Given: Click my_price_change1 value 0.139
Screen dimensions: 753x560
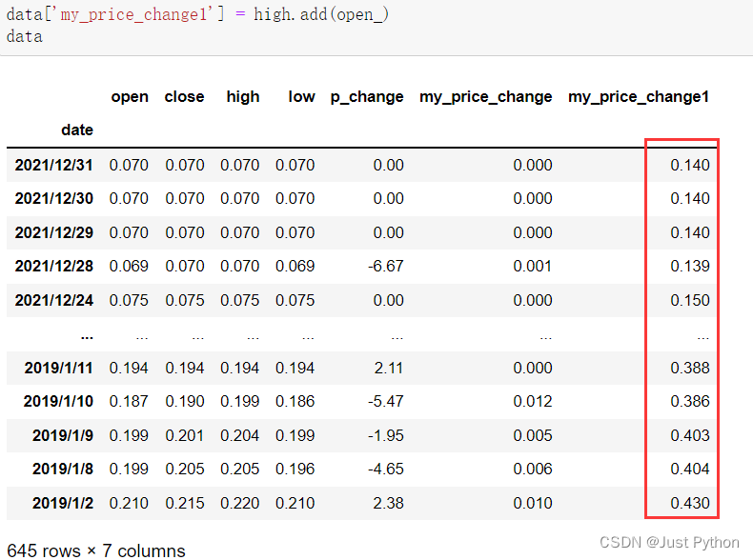Looking at the screenshot, I should coord(690,267).
